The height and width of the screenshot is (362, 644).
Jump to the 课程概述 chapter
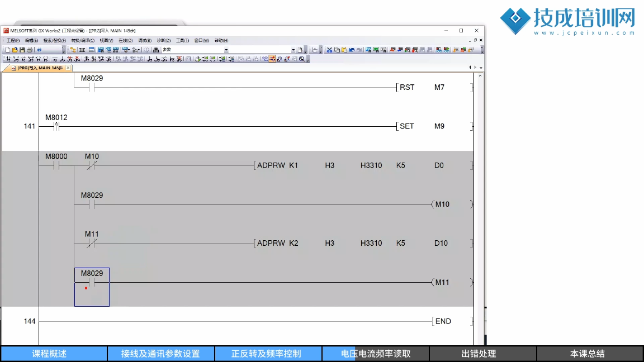pos(54,354)
